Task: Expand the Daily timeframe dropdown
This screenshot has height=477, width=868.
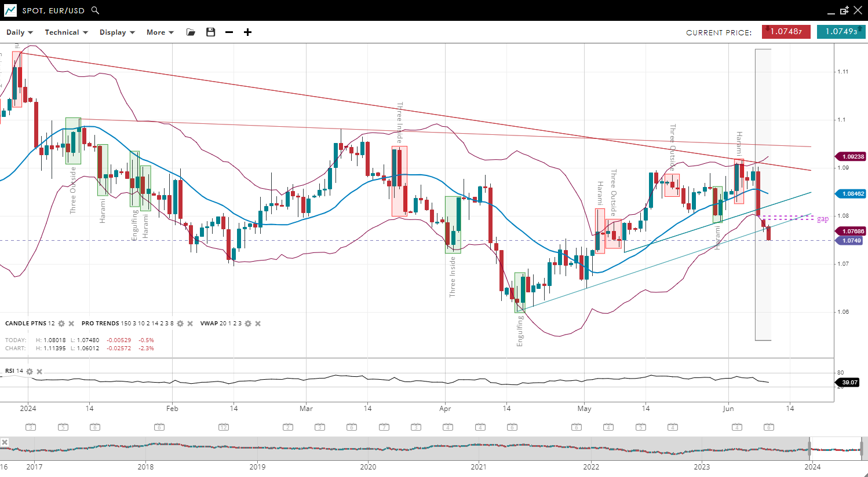Action: (20, 32)
